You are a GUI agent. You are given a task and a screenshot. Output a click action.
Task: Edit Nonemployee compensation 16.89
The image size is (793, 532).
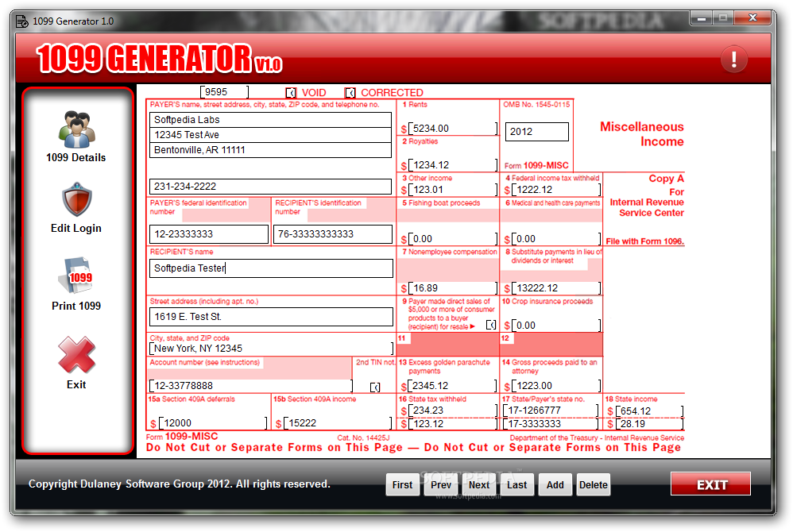click(453, 288)
